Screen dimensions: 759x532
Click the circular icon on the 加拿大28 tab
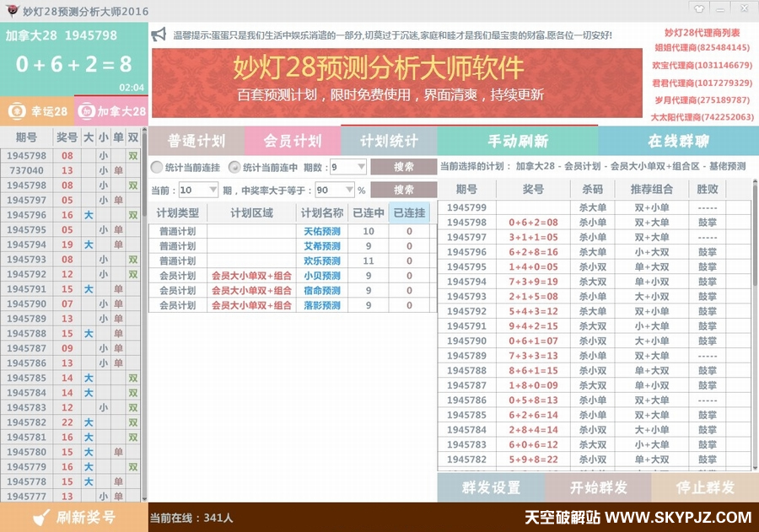pyautogui.click(x=85, y=111)
